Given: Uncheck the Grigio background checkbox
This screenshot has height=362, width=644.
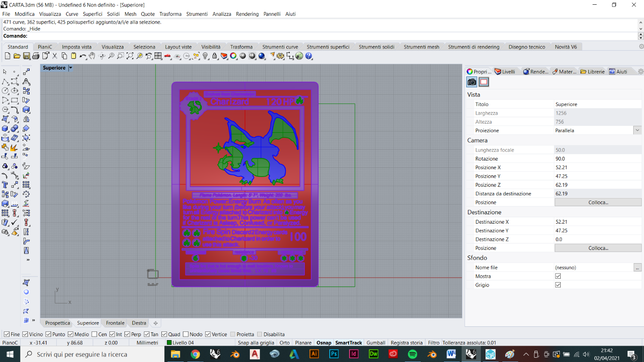Looking at the screenshot, I should tap(558, 285).
